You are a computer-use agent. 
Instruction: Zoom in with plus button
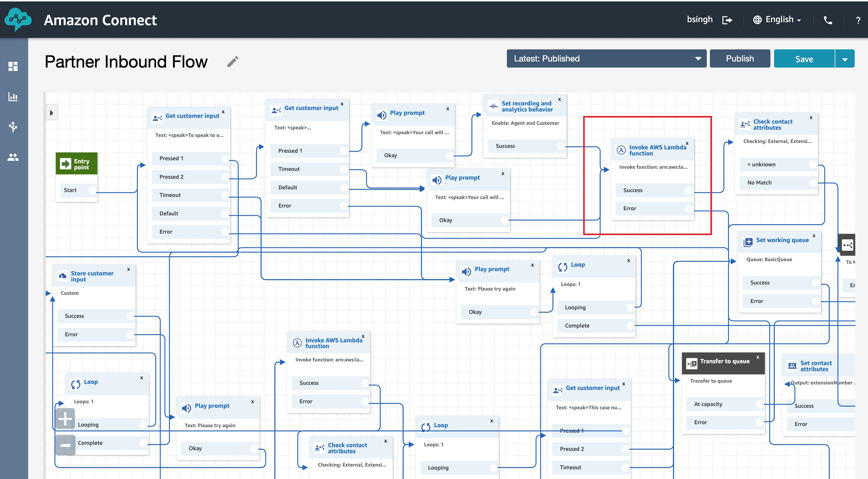click(65, 419)
